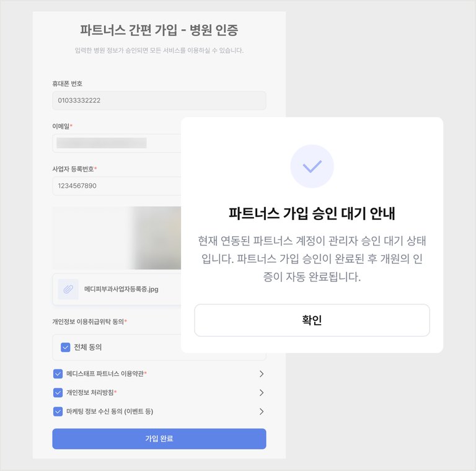This screenshot has height=471, width=476.
Task: Click the paperclip attachment icon
Action: (68, 289)
